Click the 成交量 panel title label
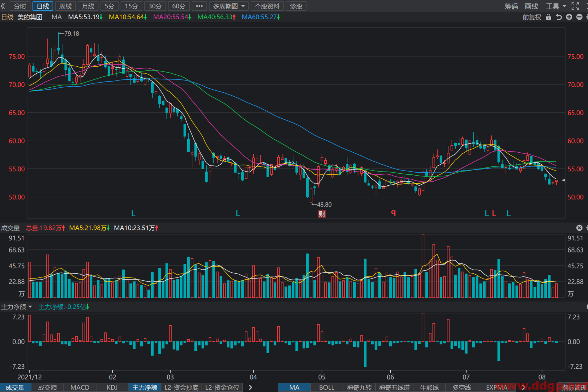588x392 pixels. pyautogui.click(x=10, y=228)
